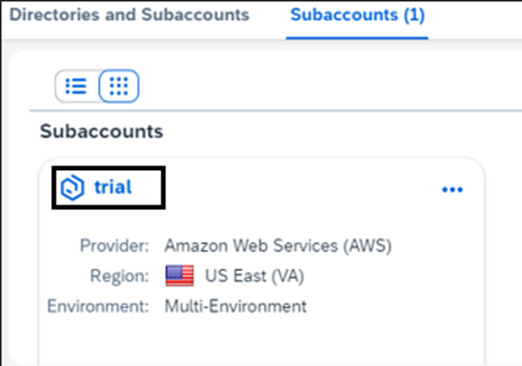Switch to Directories and Subaccounts tab
Screen dimensions: 522x366
[x=129, y=15]
